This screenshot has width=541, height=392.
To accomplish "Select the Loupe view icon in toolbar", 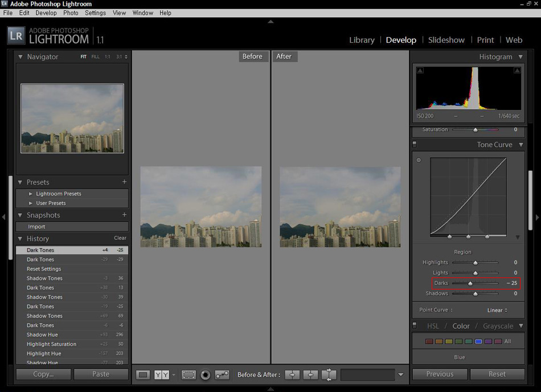I will click(143, 374).
